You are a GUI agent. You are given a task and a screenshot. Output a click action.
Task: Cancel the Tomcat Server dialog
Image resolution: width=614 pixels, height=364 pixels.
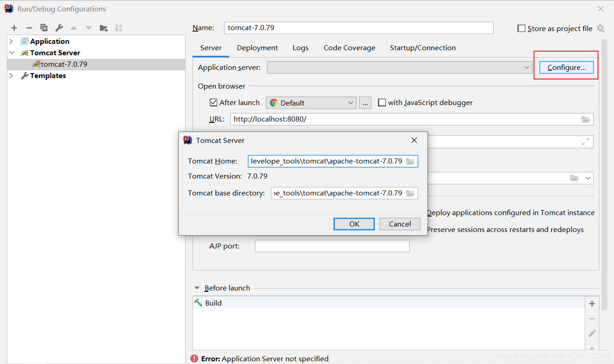[400, 224]
